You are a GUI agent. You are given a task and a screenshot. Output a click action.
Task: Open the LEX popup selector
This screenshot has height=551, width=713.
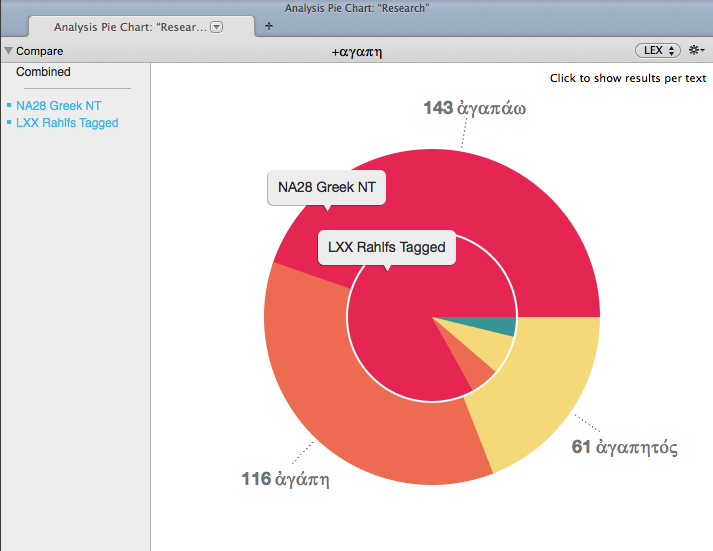657,50
